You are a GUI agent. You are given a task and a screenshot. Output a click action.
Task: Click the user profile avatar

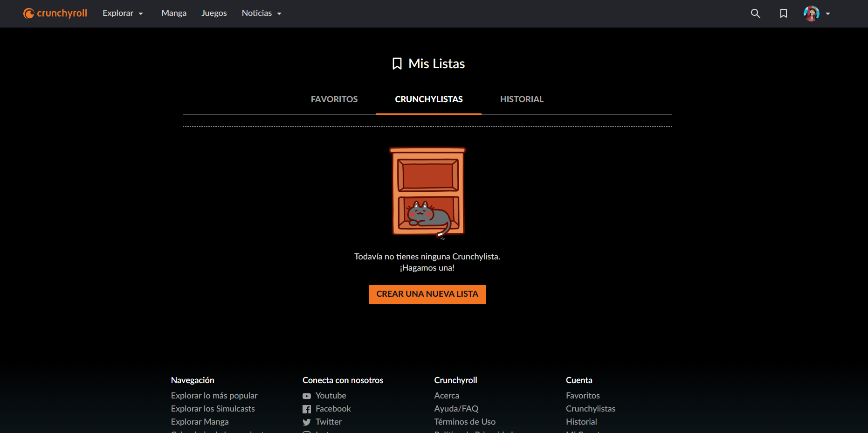(x=812, y=14)
